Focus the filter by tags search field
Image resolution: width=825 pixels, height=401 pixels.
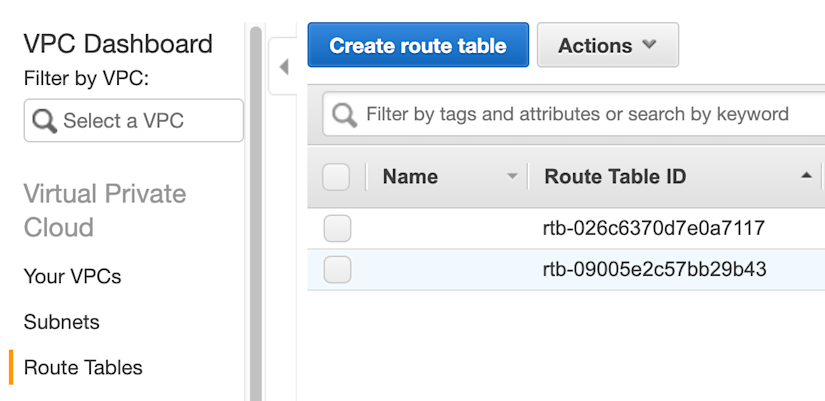(x=576, y=114)
